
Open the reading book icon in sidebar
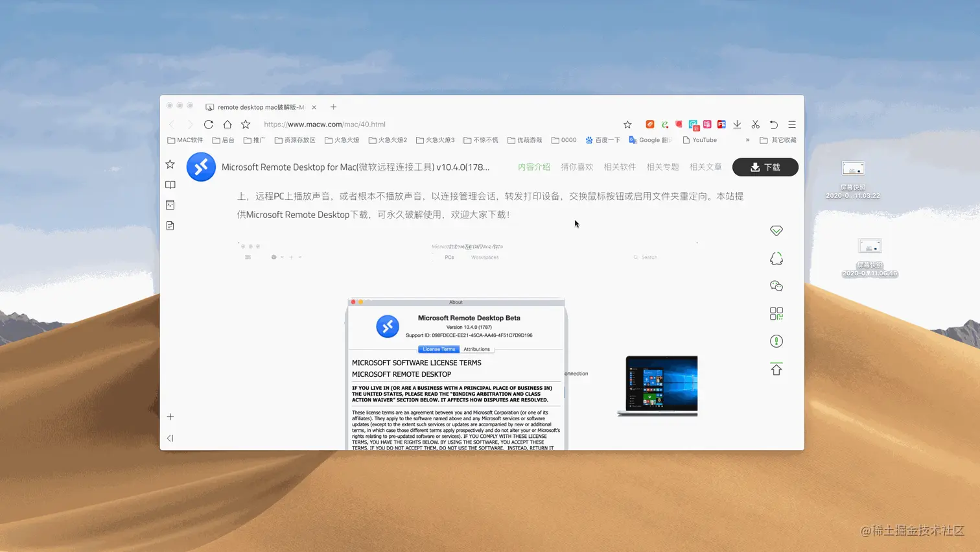click(x=170, y=185)
